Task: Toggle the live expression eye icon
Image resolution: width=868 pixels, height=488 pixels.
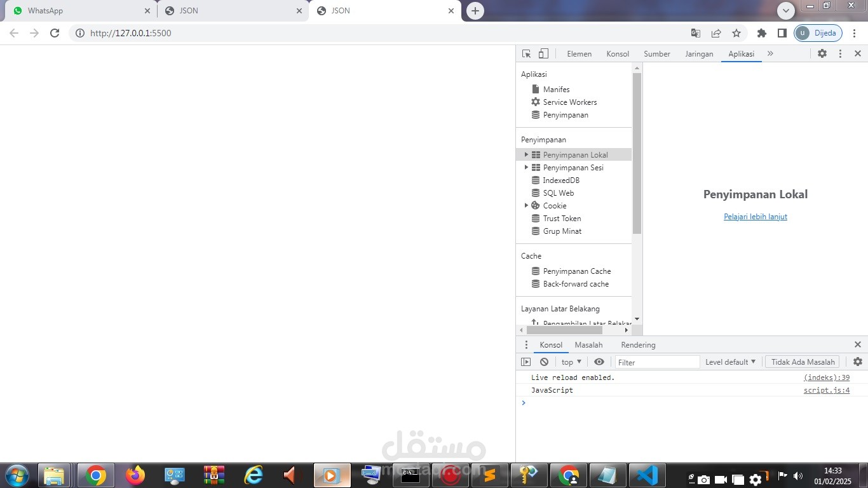Action: tap(599, 362)
